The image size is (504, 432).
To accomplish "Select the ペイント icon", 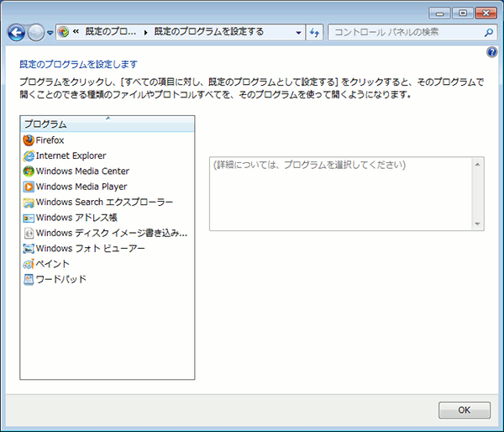I will tap(29, 264).
